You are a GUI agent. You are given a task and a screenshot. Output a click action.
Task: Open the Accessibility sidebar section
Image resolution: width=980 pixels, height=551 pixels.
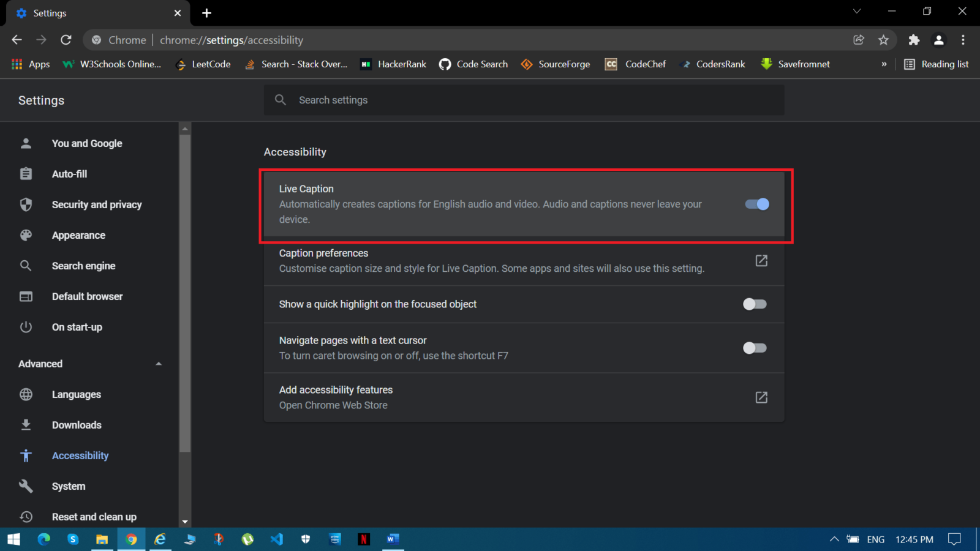pyautogui.click(x=80, y=455)
